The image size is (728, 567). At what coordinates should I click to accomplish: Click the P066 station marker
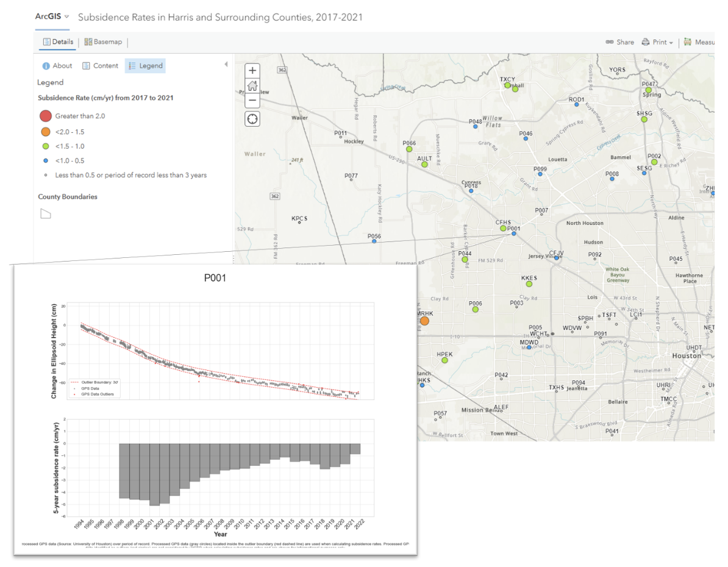409,149
